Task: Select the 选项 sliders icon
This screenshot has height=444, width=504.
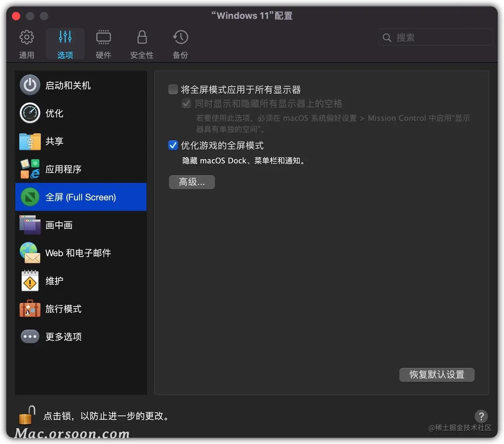Action: point(65,37)
